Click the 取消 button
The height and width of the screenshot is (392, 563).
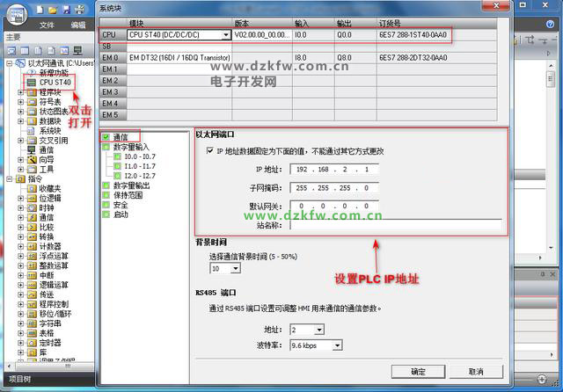476,372
